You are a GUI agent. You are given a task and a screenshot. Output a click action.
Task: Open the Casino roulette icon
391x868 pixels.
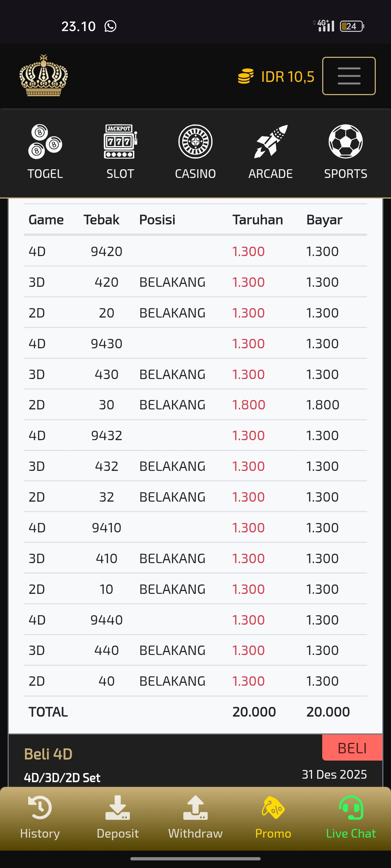195,142
